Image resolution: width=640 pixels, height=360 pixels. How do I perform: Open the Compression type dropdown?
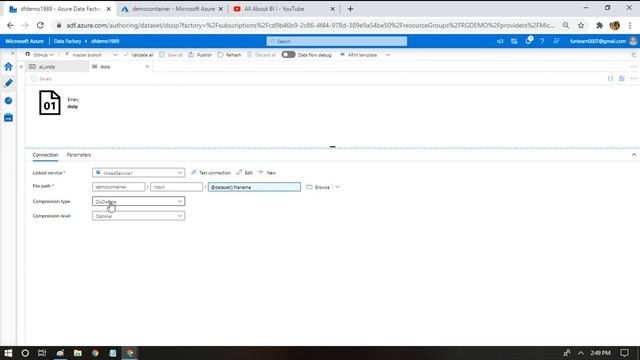(138, 201)
